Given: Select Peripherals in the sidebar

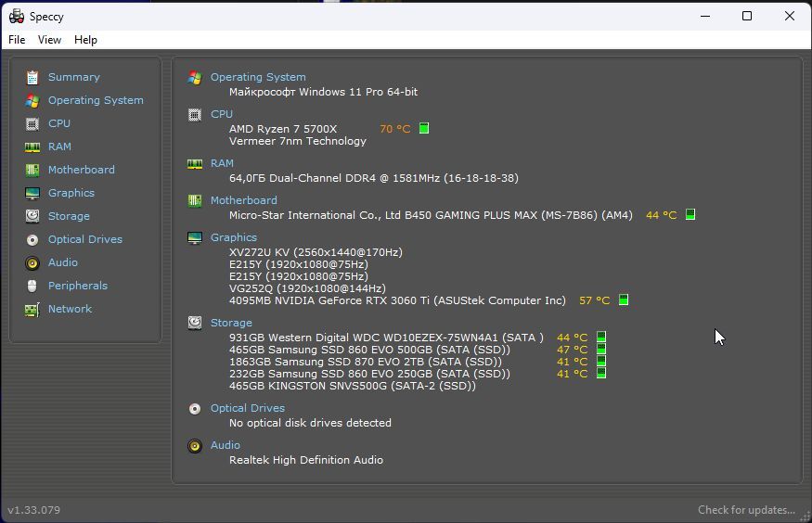Looking at the screenshot, I should (x=78, y=286).
